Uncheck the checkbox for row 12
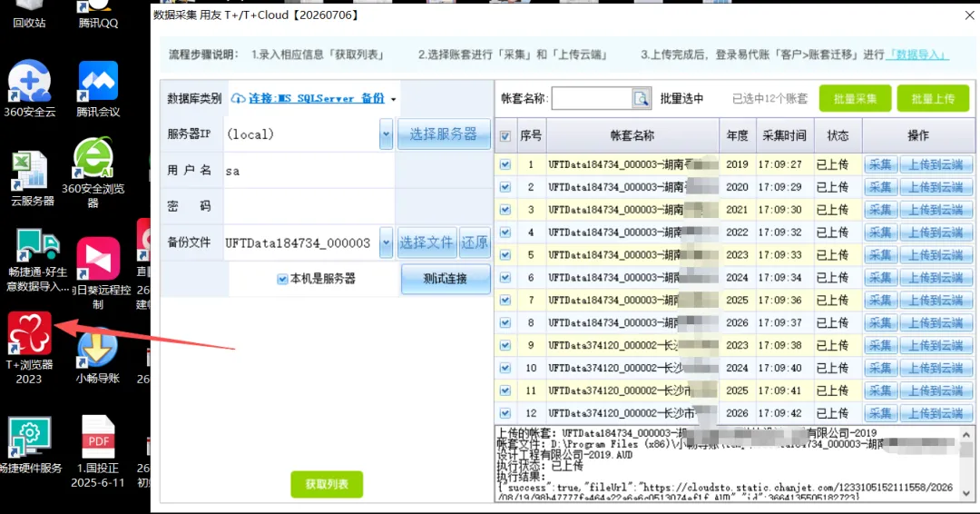980x514 pixels. (505, 413)
